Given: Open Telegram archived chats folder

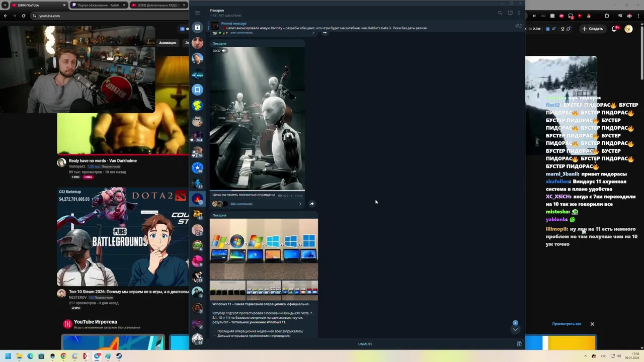Looking at the screenshot, I should (x=197, y=27).
